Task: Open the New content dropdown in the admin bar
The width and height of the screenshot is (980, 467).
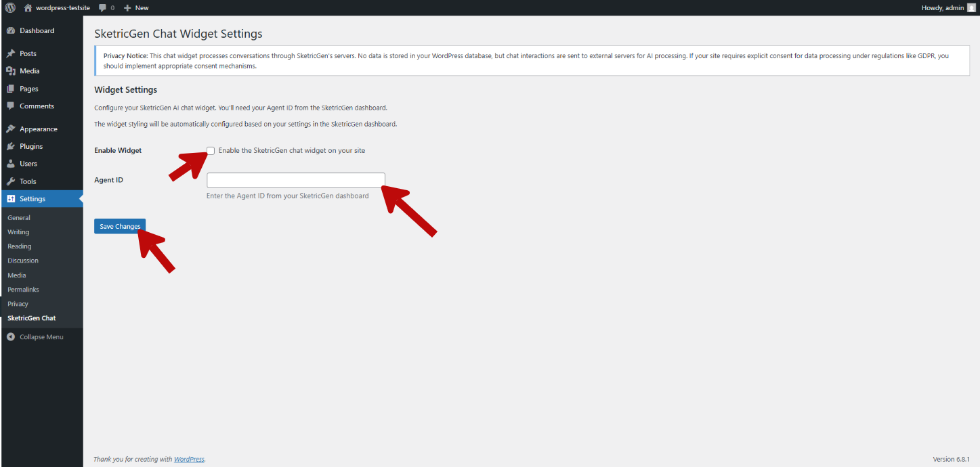Action: 135,7
